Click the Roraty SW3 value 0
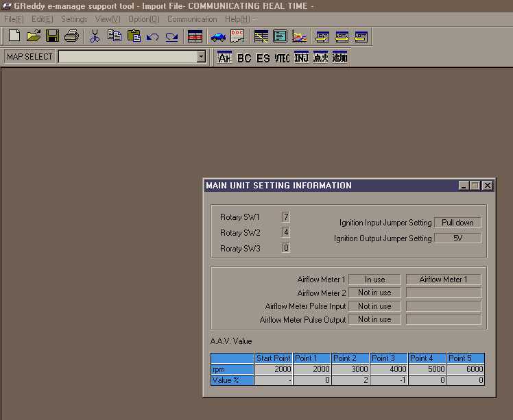 [285, 248]
